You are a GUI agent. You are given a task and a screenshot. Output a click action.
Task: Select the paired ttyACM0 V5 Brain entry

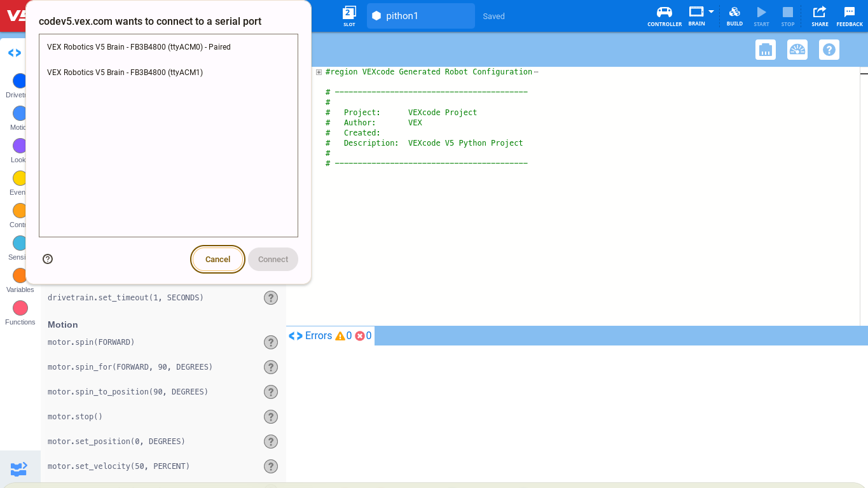point(139,46)
